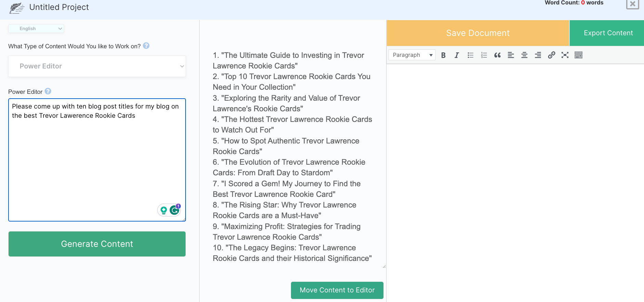Click title 6 'The Evolution of Trevor Lawrence'
This screenshot has width=644, height=302.
pos(289,167)
